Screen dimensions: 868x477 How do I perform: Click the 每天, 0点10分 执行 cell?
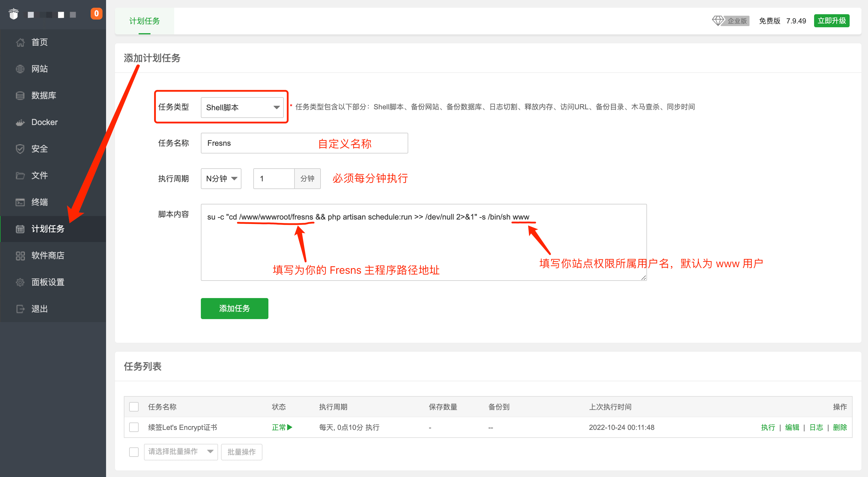coord(349,427)
